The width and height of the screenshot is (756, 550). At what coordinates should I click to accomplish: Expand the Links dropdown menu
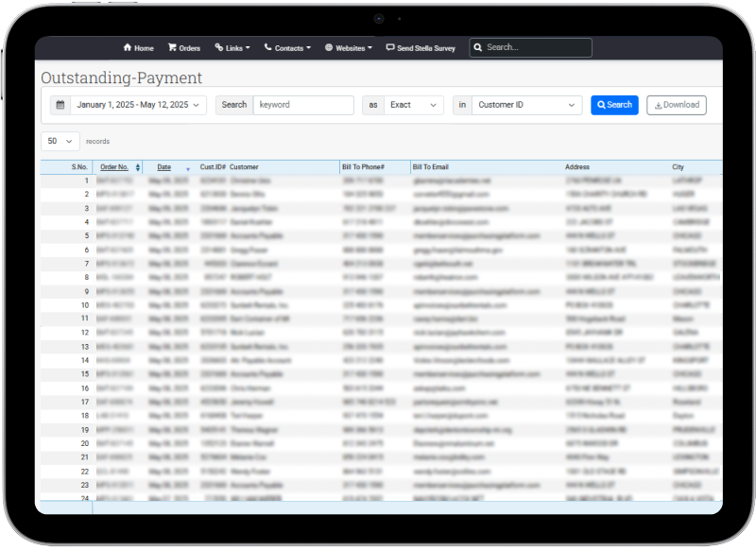click(232, 48)
